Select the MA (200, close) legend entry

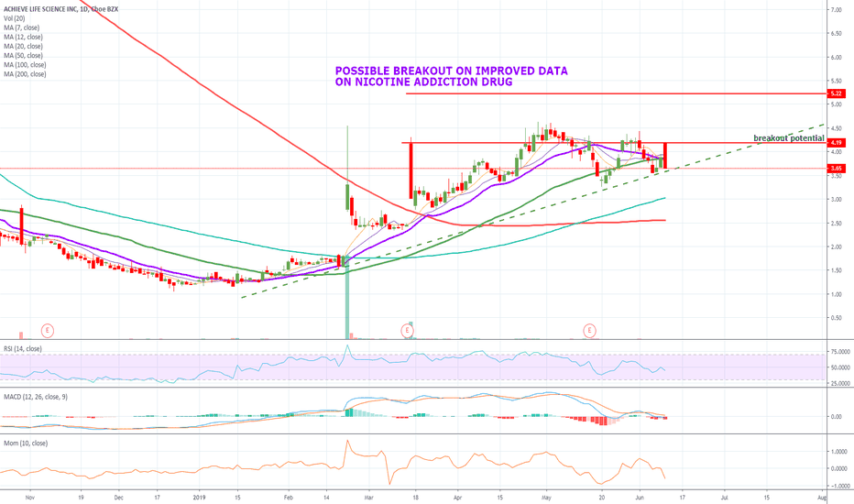[25, 74]
